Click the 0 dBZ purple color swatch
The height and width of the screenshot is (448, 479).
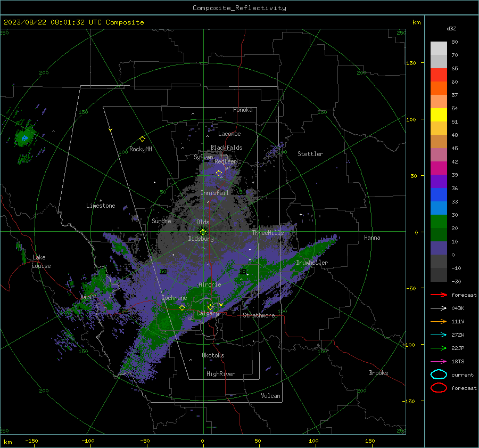(x=439, y=248)
